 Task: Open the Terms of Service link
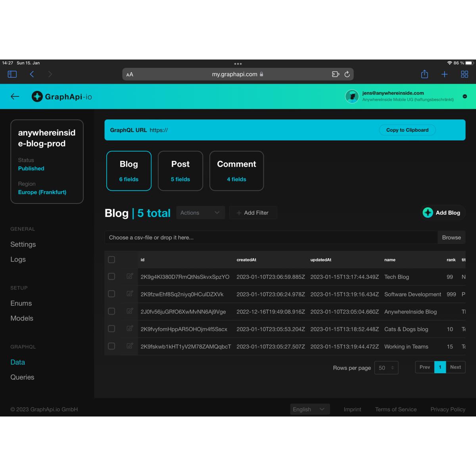point(396,409)
